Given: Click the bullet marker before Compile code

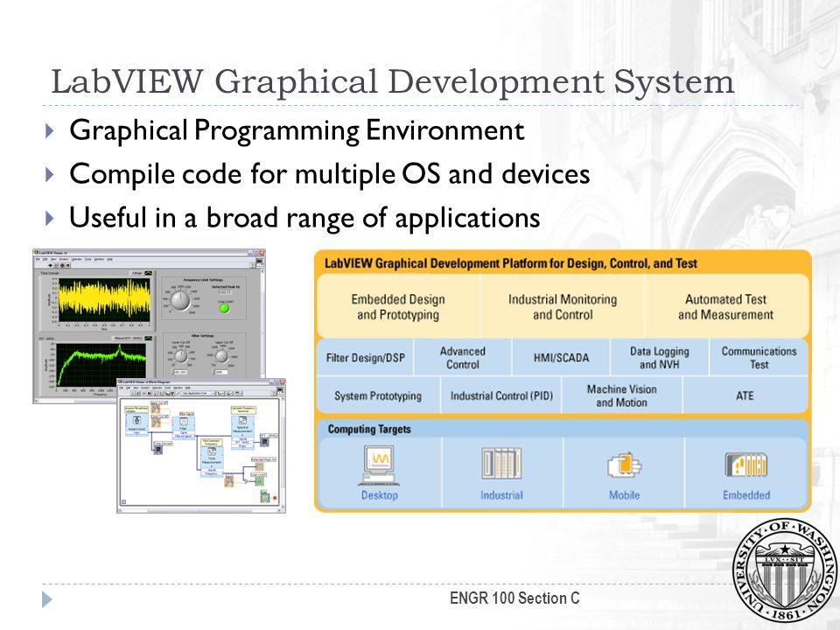Looking at the screenshot, I should 50,174.
